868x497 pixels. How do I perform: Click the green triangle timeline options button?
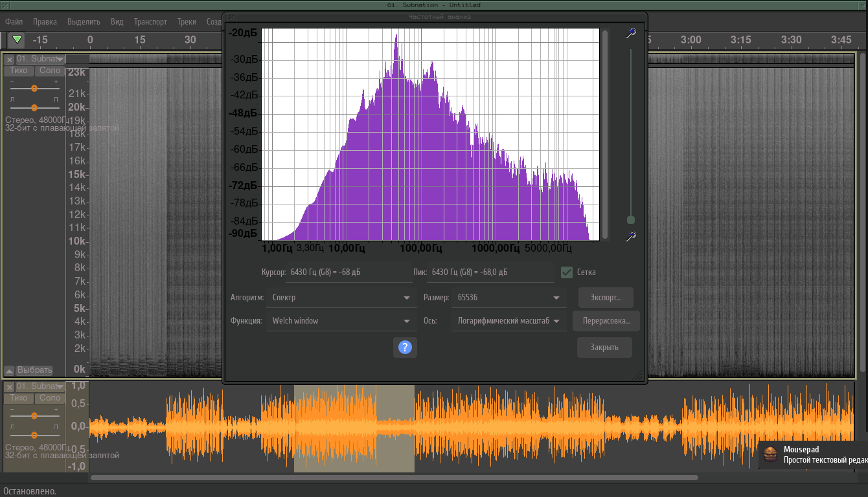17,39
